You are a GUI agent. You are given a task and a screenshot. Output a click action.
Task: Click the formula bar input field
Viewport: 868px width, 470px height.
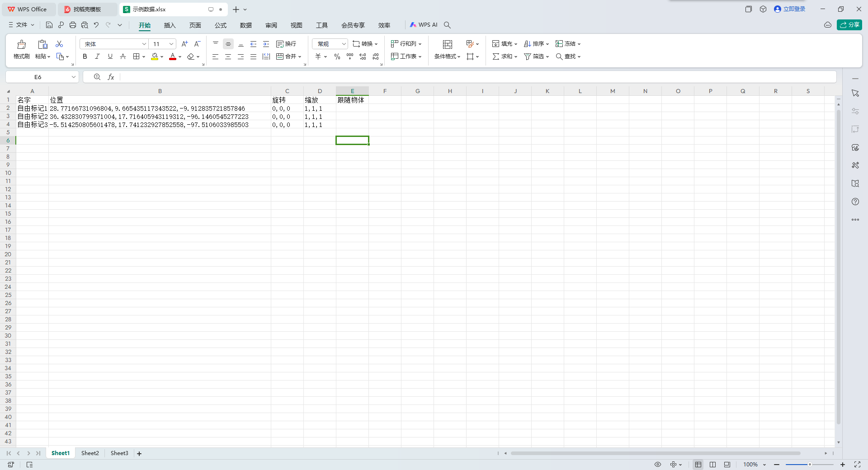click(x=477, y=77)
